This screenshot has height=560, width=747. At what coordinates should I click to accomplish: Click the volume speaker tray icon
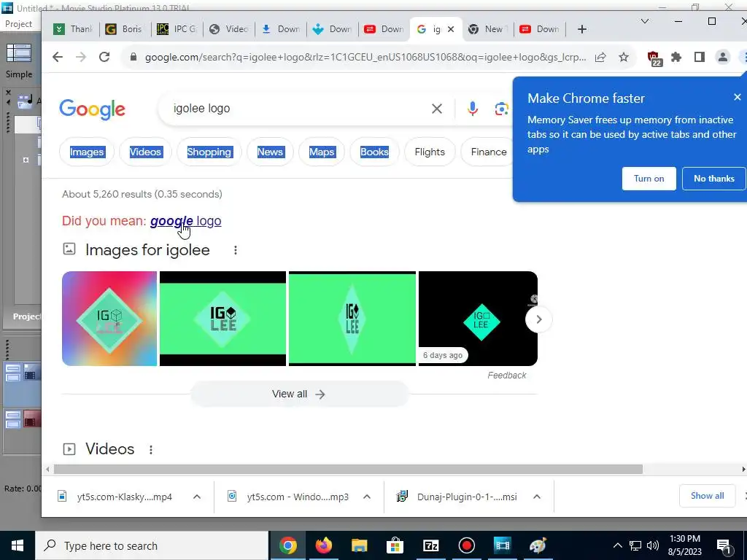(x=653, y=545)
